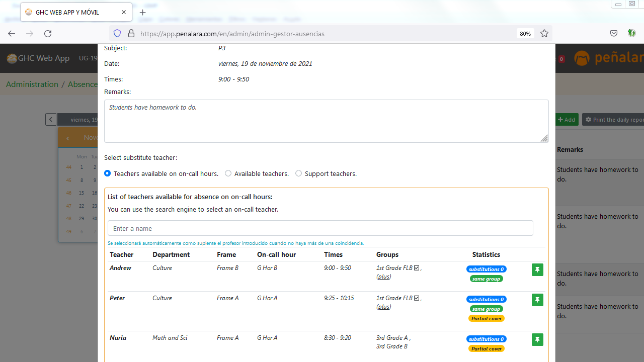Open the tracking protection shield
This screenshot has width=644, height=362.
point(117,34)
